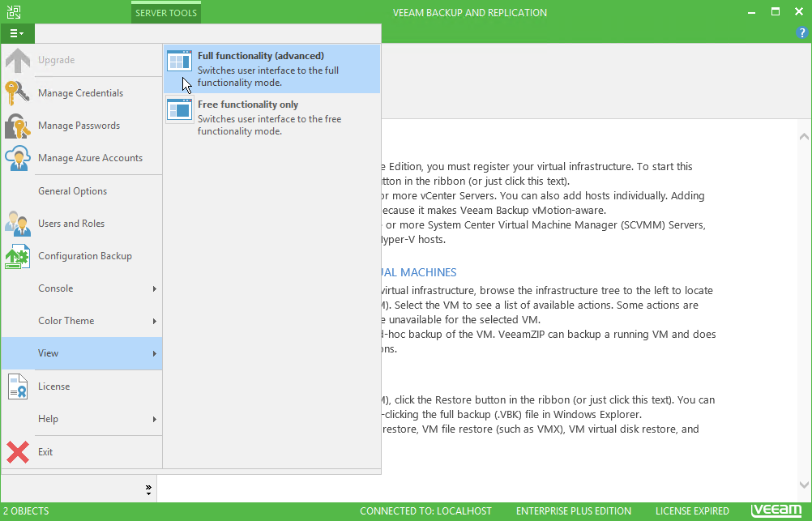Click the scroll down arrow in content pane
This screenshot has height=521, width=812.
pyautogui.click(x=804, y=485)
